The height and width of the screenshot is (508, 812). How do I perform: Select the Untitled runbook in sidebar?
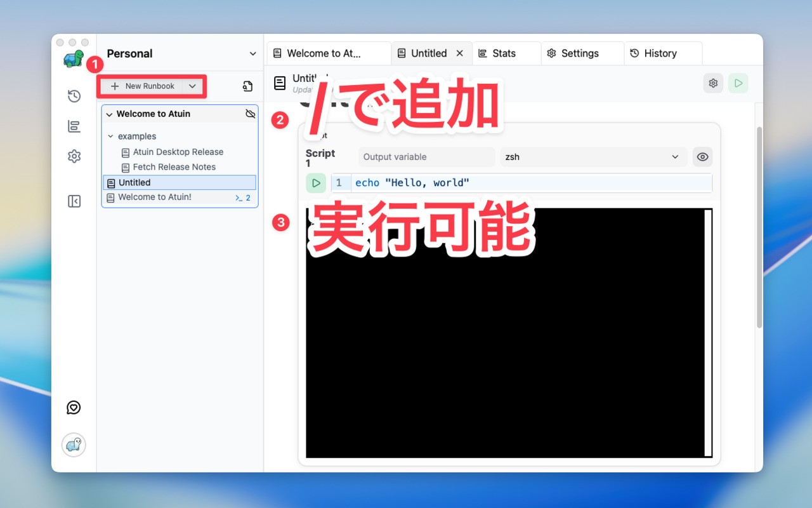point(180,183)
